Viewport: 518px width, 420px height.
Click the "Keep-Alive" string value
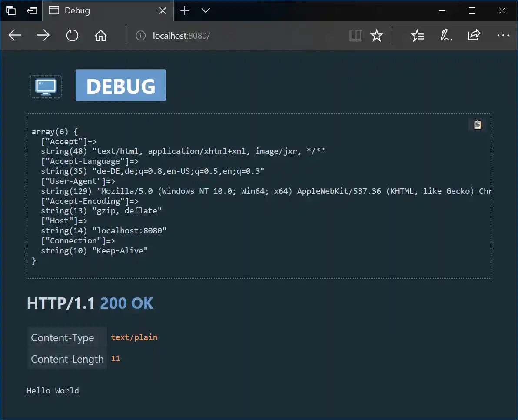(120, 251)
